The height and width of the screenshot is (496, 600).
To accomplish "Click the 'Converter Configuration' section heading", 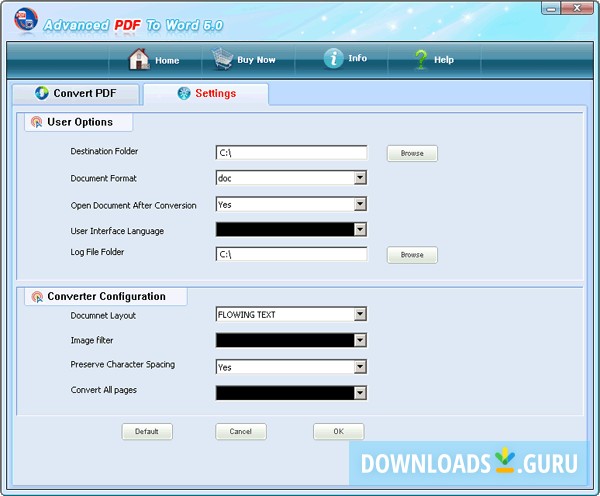I will pos(106,297).
